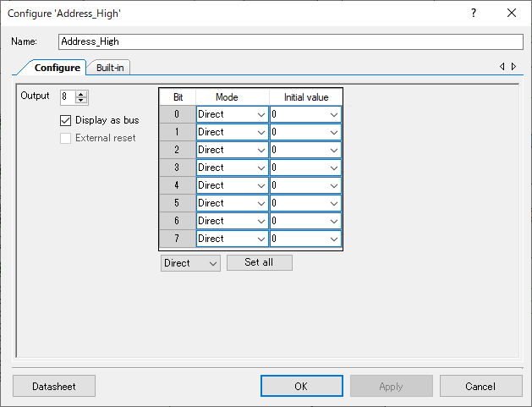This screenshot has width=532, height=407.
Task: Open Mode dropdown for bit 6
Action: (233, 221)
